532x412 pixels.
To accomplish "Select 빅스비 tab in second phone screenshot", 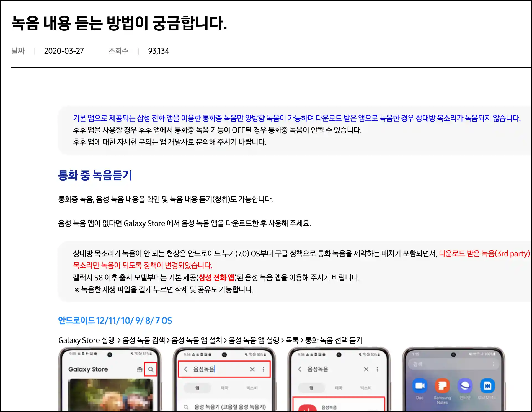I will click(252, 388).
